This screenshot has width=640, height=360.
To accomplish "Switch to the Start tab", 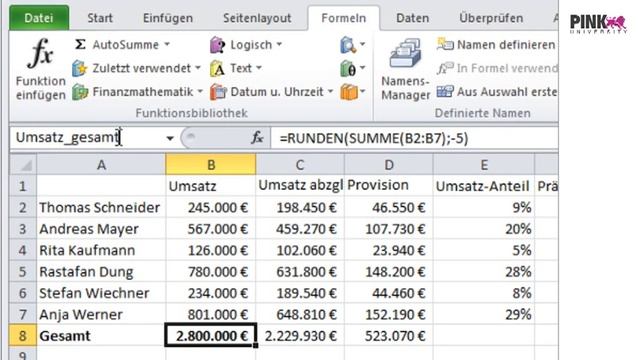I will pos(100,18).
